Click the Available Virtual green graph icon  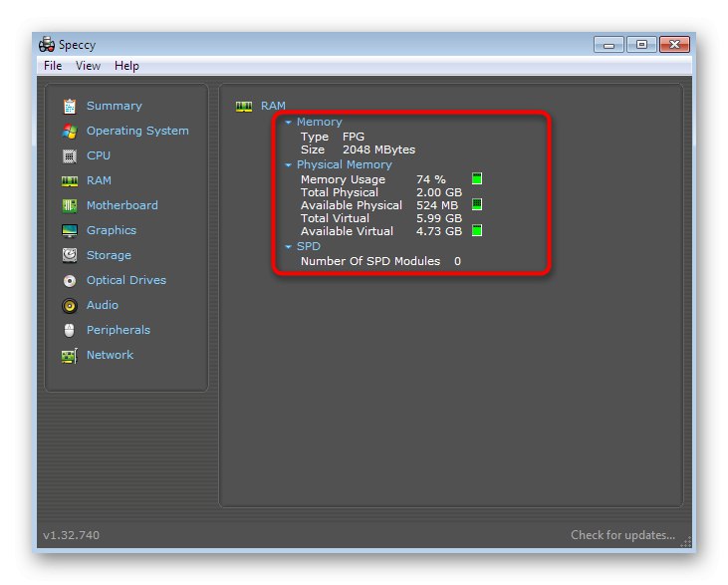point(477,230)
